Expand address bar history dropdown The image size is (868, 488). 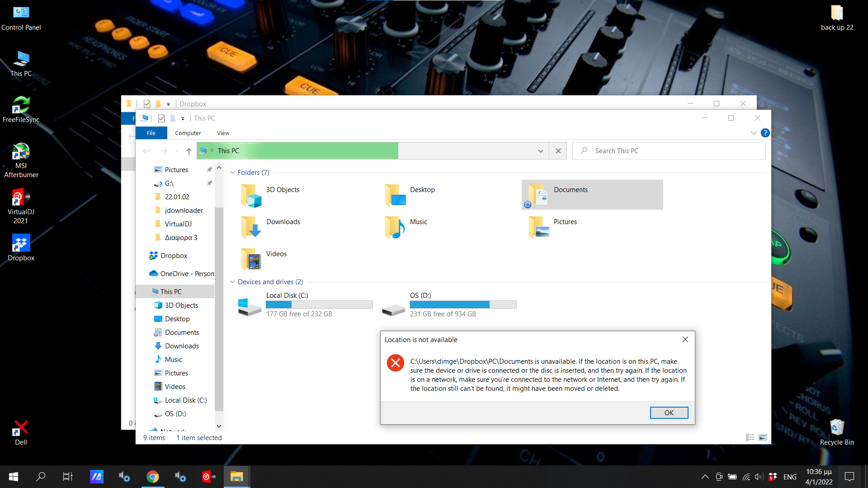pos(540,151)
